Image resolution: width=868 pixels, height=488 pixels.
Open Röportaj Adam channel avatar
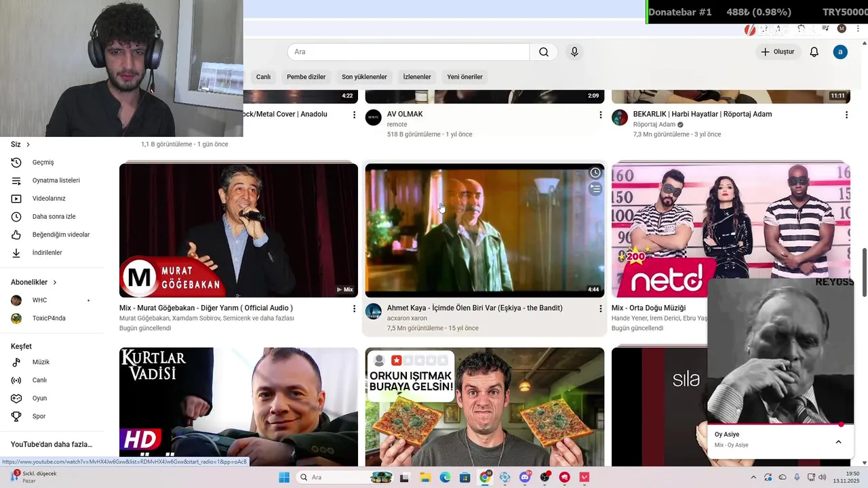620,118
